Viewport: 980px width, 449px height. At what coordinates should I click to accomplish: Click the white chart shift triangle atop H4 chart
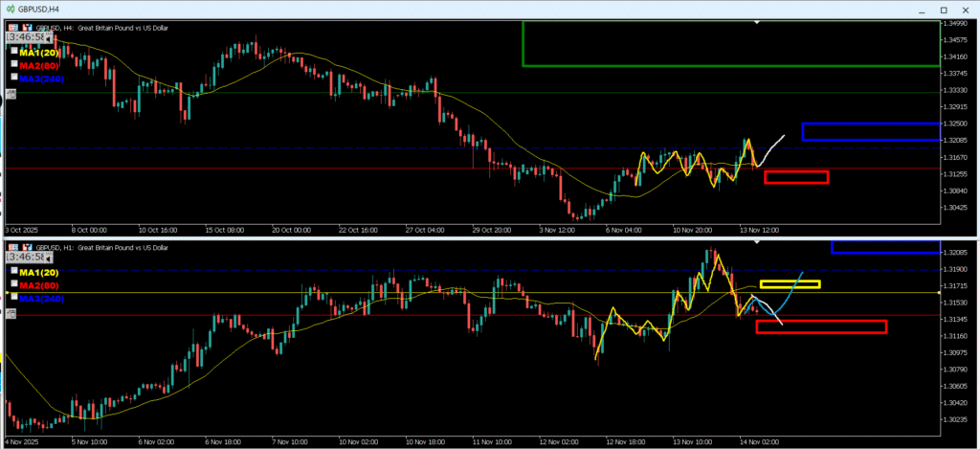coord(757,21)
